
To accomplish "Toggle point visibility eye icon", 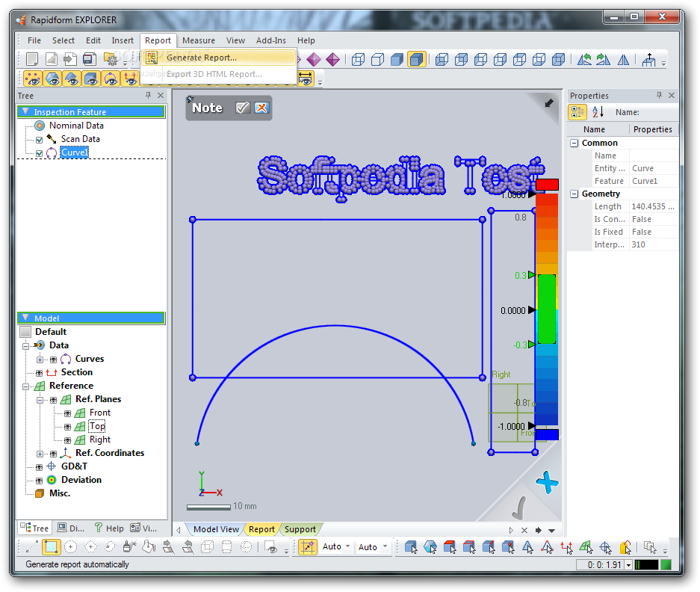I will [33, 79].
